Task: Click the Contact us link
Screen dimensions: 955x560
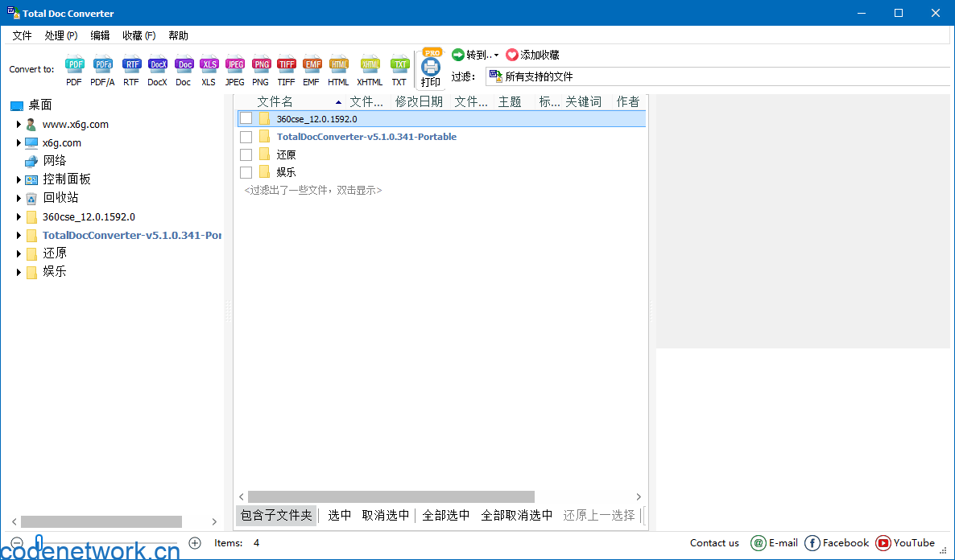Action: pyautogui.click(x=714, y=543)
